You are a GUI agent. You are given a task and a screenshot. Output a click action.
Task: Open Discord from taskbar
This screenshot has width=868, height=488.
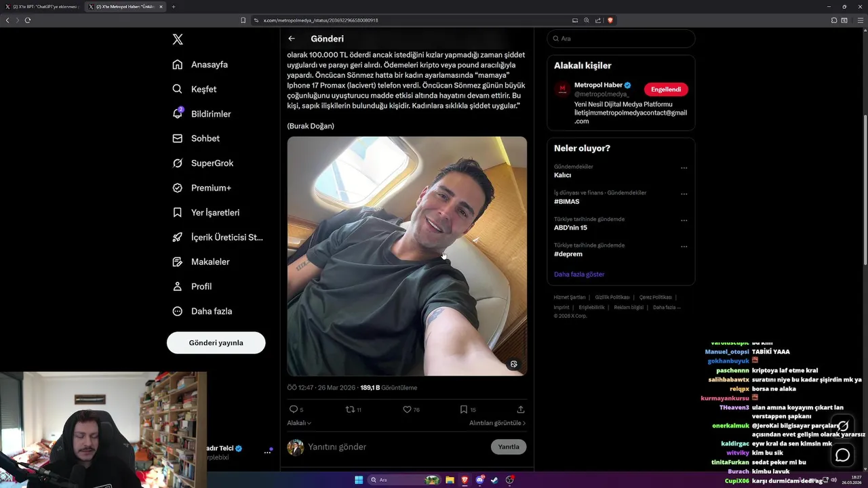[x=480, y=480]
